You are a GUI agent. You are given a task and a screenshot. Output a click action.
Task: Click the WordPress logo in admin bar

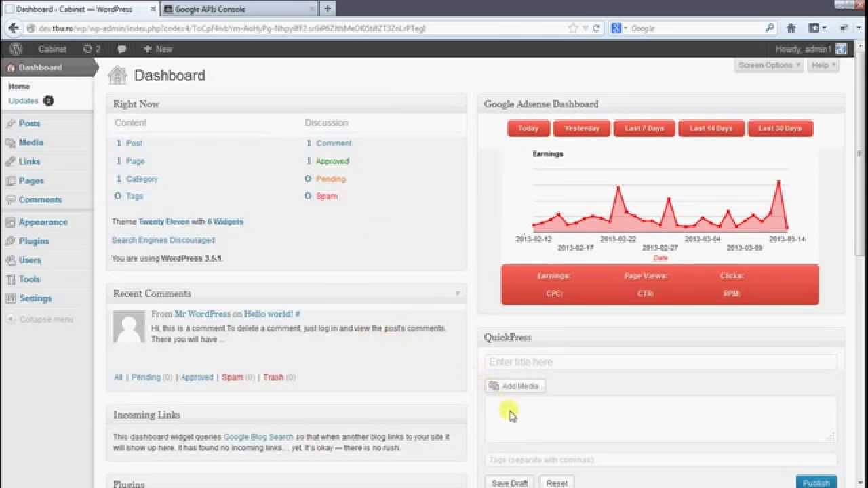16,49
